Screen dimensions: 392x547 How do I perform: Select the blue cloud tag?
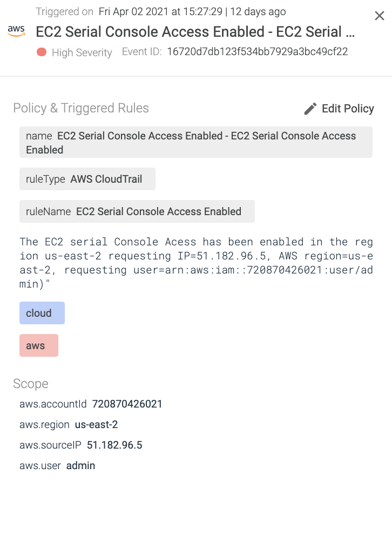click(x=42, y=312)
